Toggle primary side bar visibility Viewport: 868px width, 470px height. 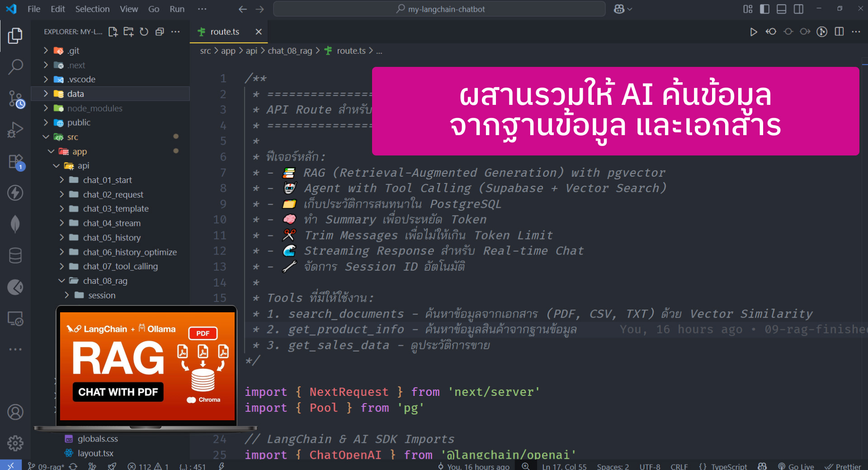coord(765,9)
